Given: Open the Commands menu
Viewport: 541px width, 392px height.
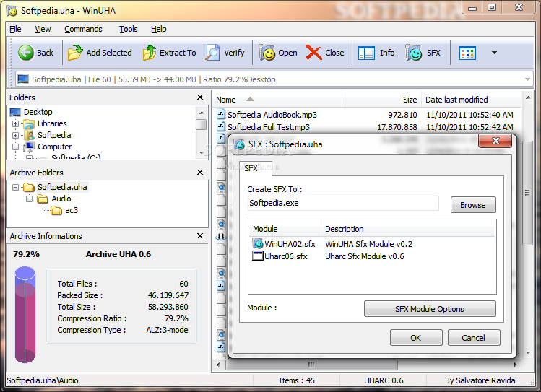Looking at the screenshot, I should [83, 29].
